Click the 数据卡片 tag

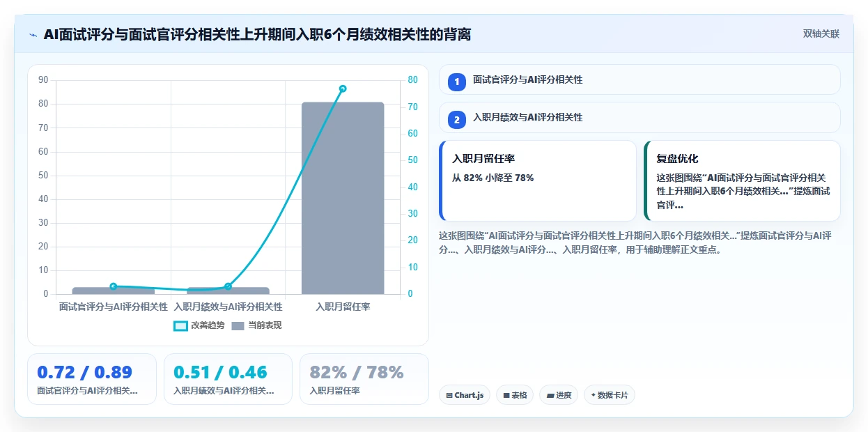click(x=610, y=395)
